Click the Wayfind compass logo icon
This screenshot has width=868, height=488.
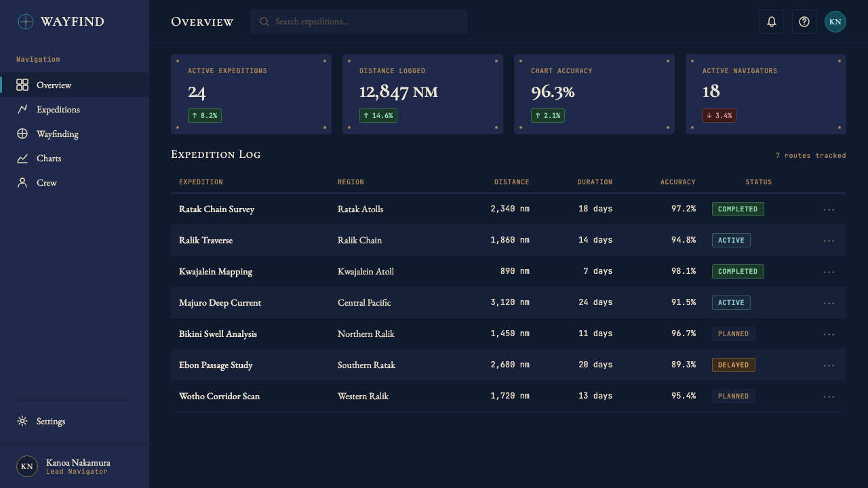(x=25, y=22)
